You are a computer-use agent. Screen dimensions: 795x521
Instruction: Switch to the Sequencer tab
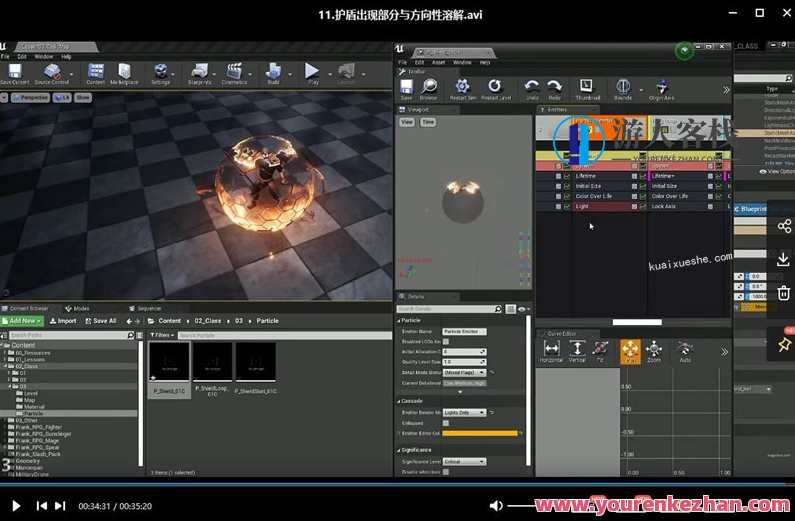[x=145, y=308]
